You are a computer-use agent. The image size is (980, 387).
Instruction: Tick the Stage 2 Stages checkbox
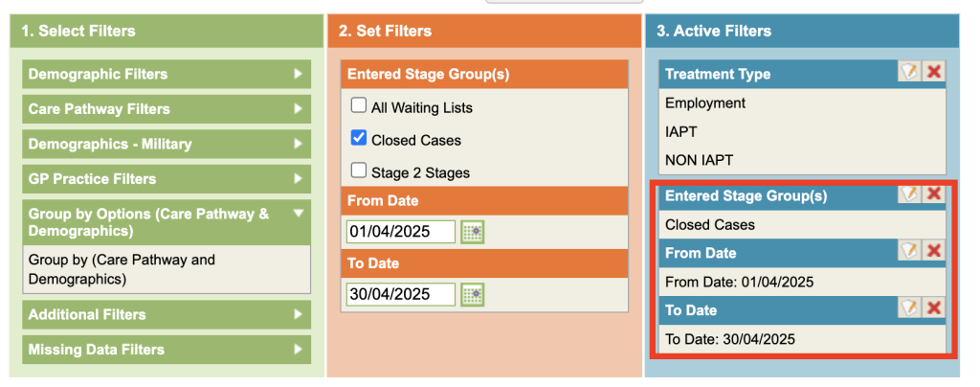[x=359, y=171]
